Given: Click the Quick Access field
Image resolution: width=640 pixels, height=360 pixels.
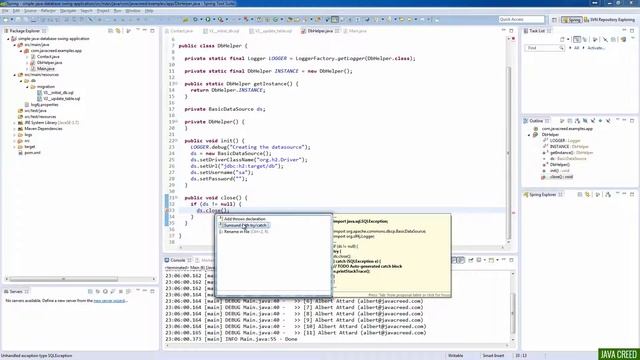Looking at the screenshot, I should tap(521, 20).
